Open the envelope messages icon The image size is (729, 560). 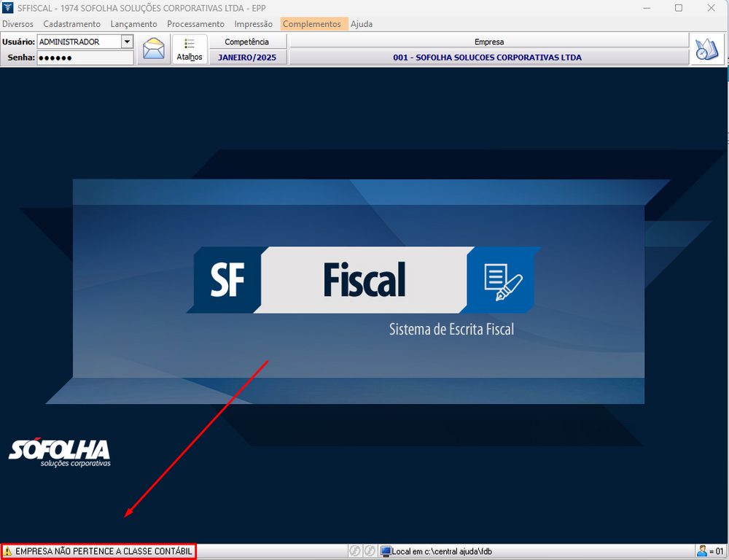click(x=153, y=50)
